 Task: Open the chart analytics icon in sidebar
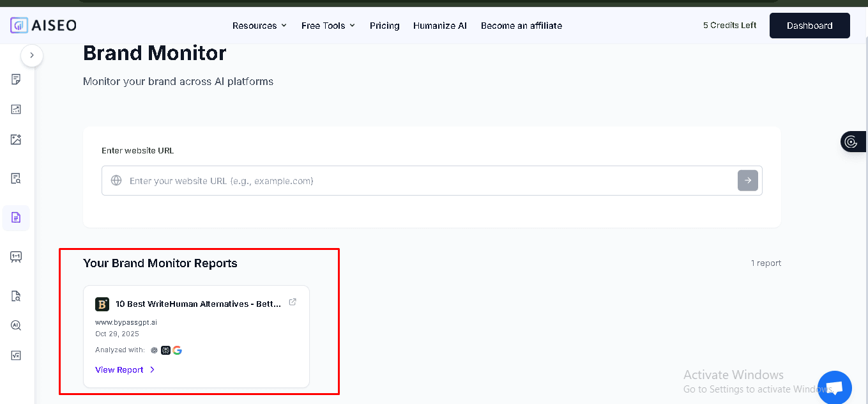tap(16, 109)
